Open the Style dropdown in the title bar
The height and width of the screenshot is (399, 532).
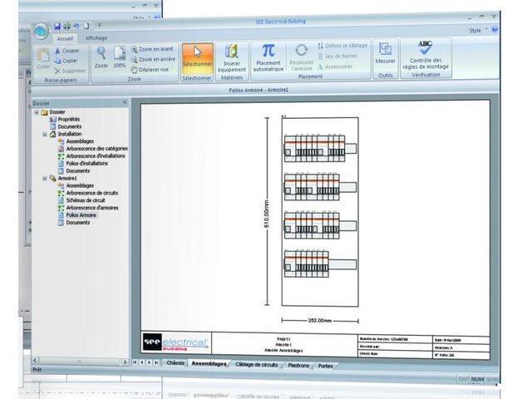[x=477, y=29]
